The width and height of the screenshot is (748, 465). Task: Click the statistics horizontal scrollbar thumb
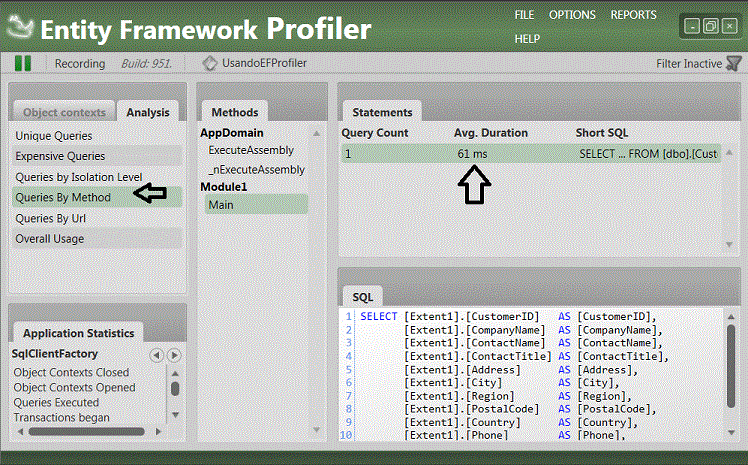coord(86,432)
